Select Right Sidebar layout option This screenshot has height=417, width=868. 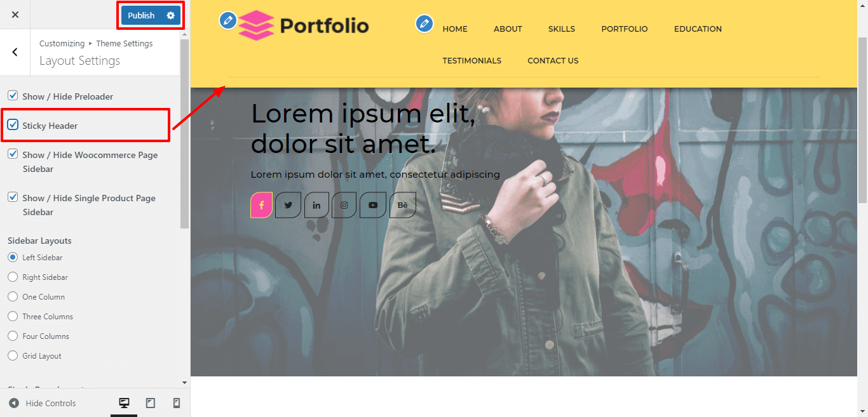[13, 277]
